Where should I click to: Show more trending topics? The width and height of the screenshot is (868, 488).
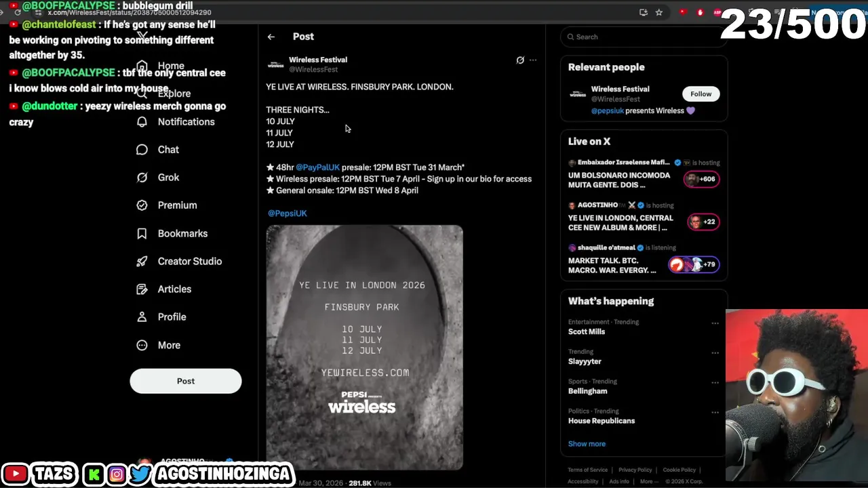coord(587,444)
